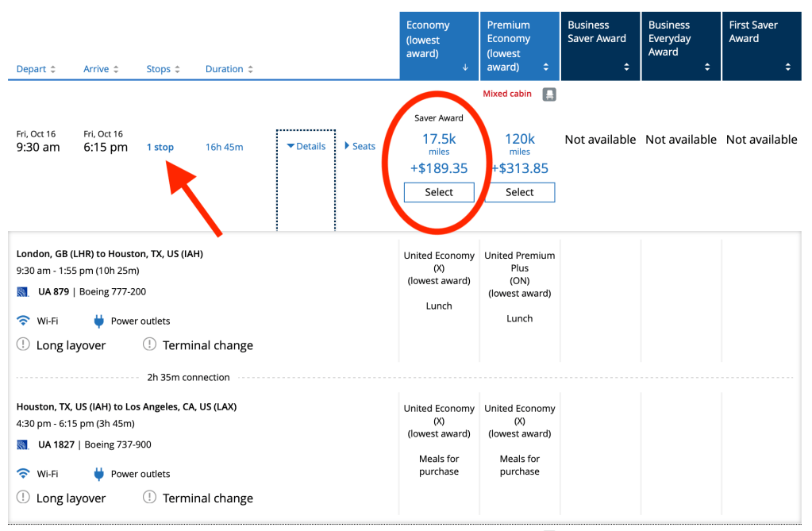Image resolution: width=812 pixels, height=531 pixels.
Task: Click Wi-Fi icon for flight UA 1827
Action: point(24,474)
